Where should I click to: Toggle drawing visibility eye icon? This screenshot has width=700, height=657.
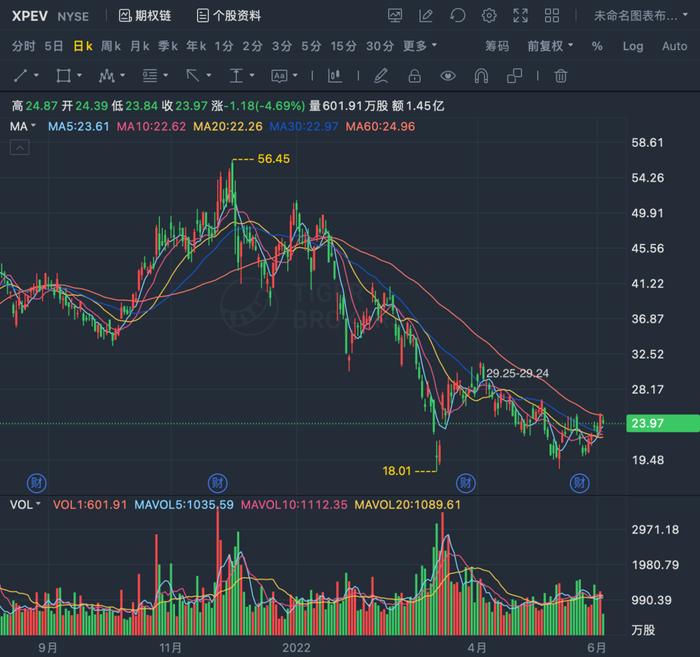tap(448, 76)
